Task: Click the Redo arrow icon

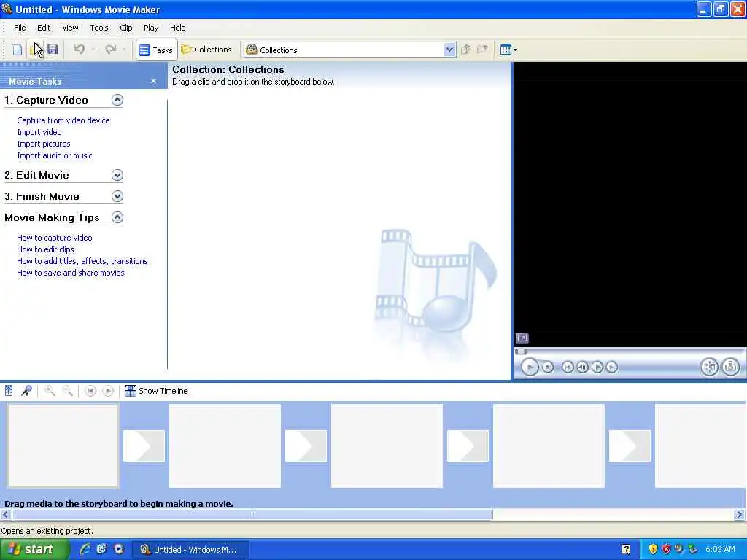Action: pos(111,50)
